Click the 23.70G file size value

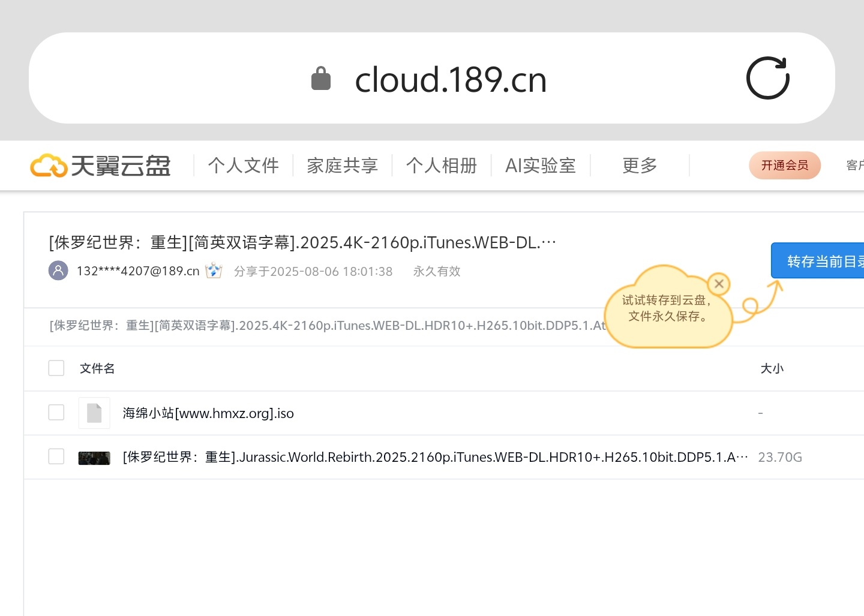(x=780, y=457)
